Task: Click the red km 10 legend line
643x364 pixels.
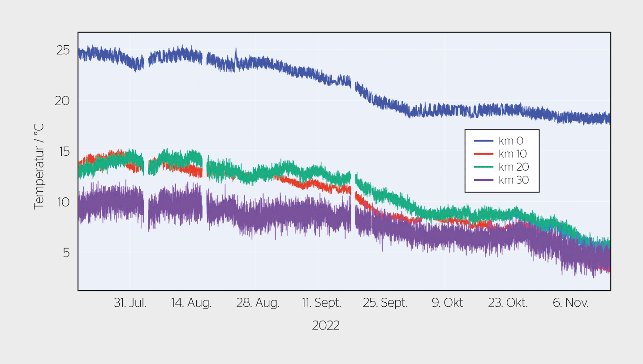Action: 483,154
